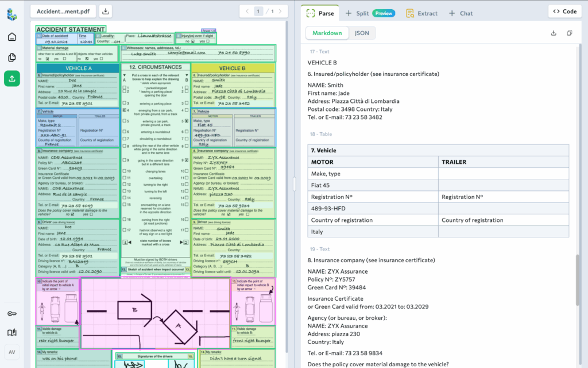Open the AV user avatar menu

click(12, 352)
